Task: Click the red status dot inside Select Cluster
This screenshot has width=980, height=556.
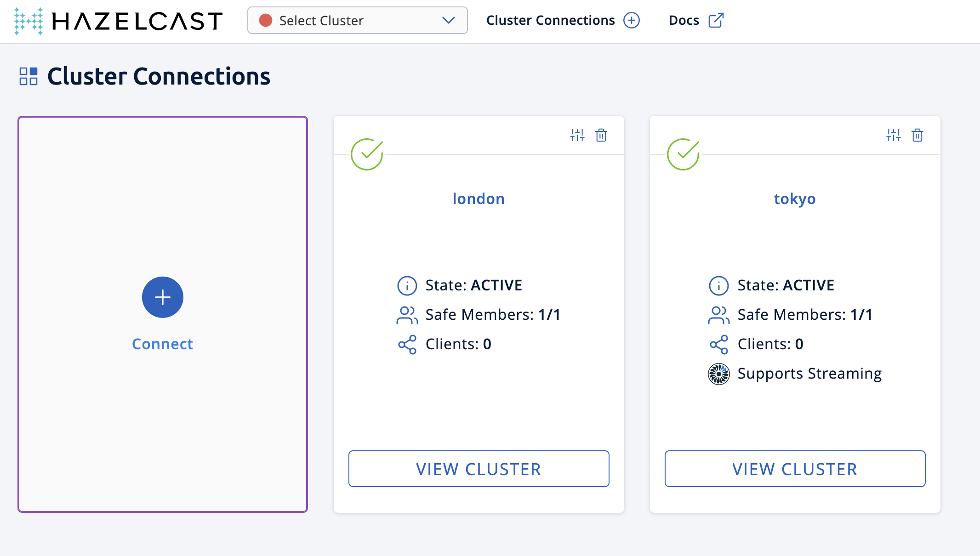Action: tap(265, 20)
